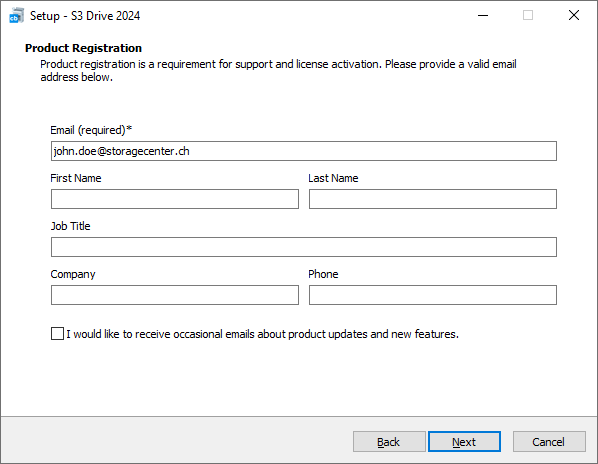
Task: Click the "Last Name" label
Action: point(333,178)
